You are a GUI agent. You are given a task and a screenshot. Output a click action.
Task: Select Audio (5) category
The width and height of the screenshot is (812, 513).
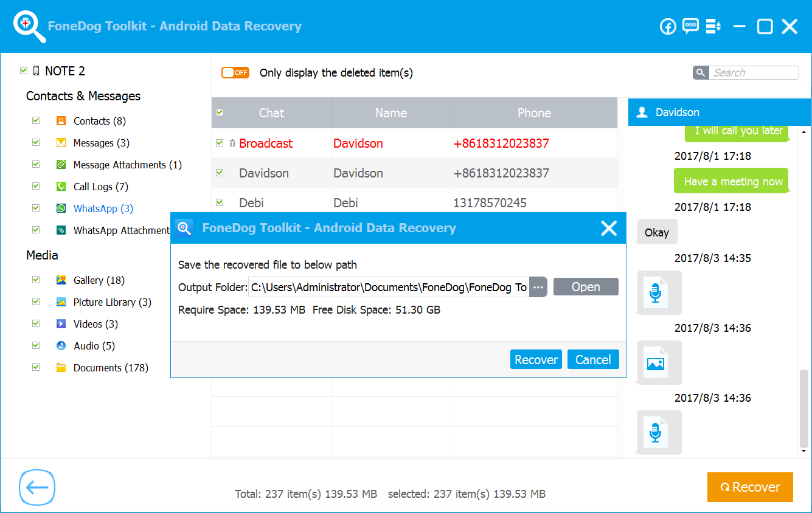point(94,346)
